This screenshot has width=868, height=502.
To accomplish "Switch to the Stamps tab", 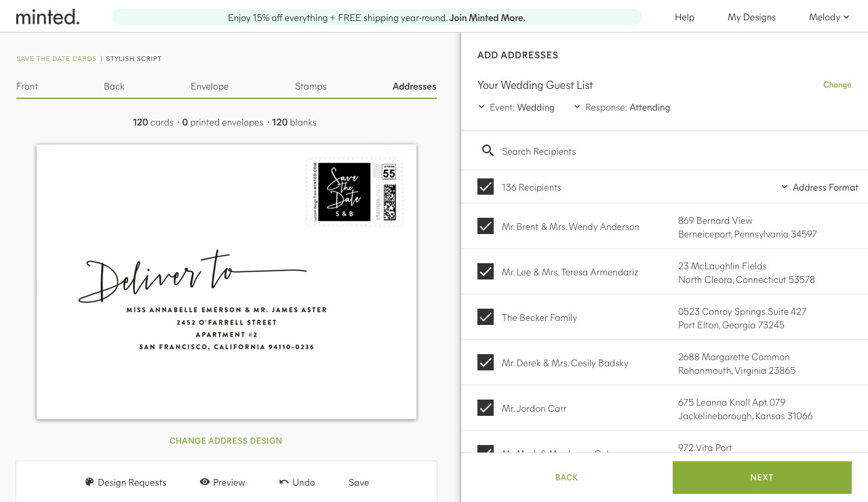I will coord(311,86).
